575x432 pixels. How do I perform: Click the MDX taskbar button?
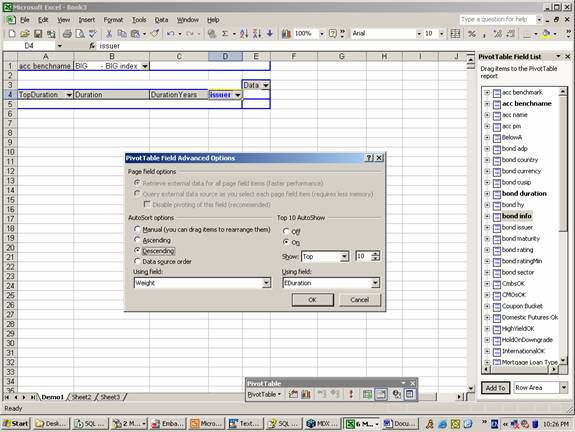pyautogui.click(x=322, y=424)
